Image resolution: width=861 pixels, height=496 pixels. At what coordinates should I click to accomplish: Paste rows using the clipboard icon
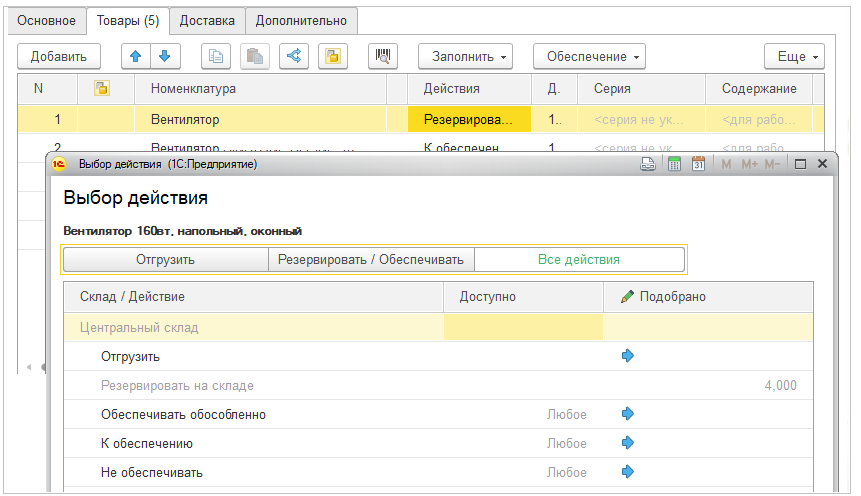click(254, 57)
